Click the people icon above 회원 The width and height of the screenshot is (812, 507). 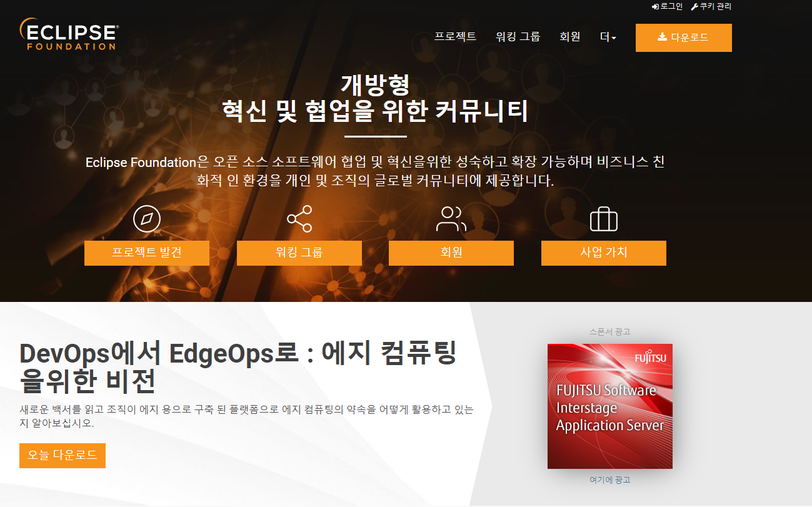pyautogui.click(x=451, y=219)
